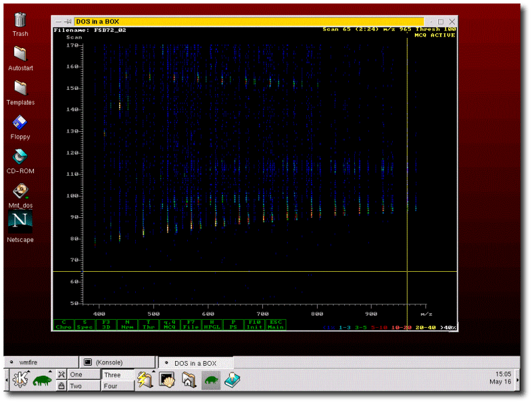532x403 pixels.
Task: Launch the terminal shell panel icon
Action: pos(166,380)
